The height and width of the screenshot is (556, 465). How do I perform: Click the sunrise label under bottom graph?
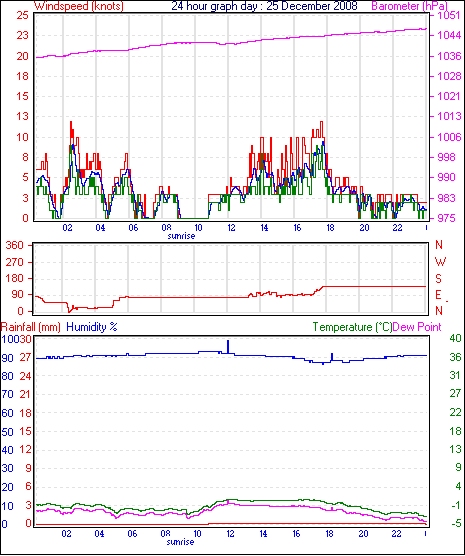point(180,542)
